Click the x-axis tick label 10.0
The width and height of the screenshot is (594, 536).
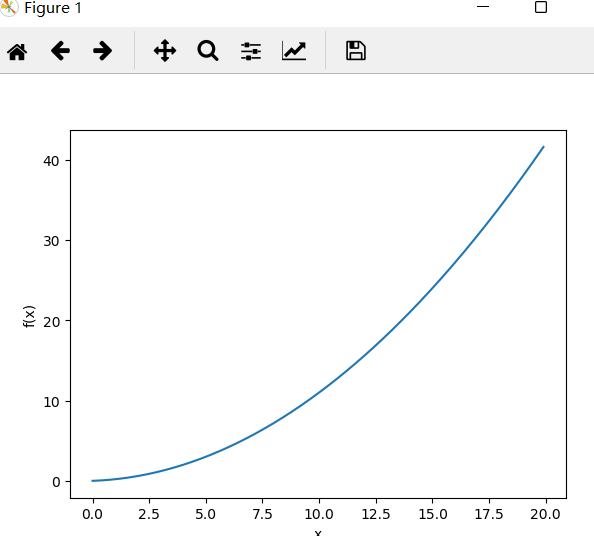pyautogui.click(x=319, y=514)
